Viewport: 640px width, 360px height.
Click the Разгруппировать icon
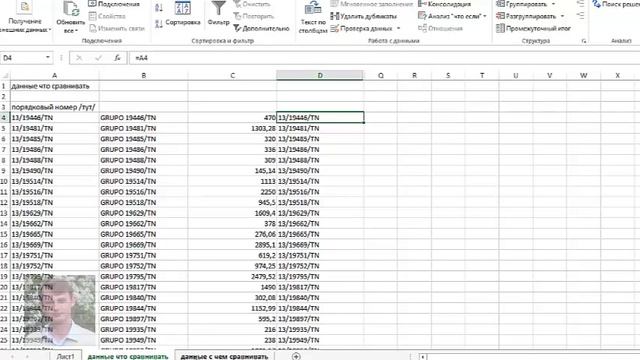[x=500, y=16]
